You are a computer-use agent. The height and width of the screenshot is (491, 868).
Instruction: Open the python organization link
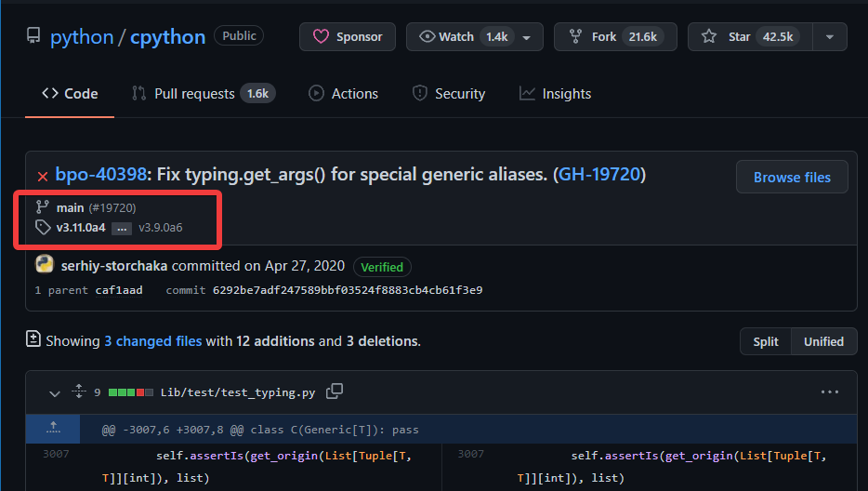click(x=82, y=37)
